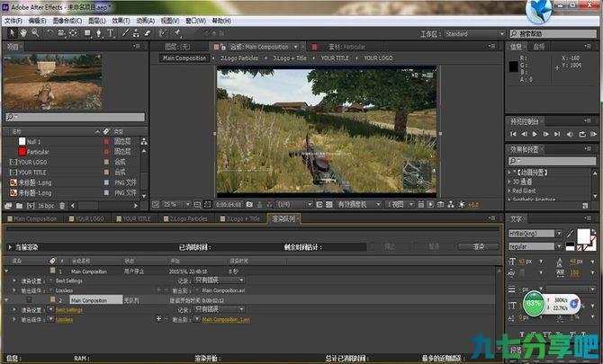Select the Horizontal Type tool

coord(111,33)
